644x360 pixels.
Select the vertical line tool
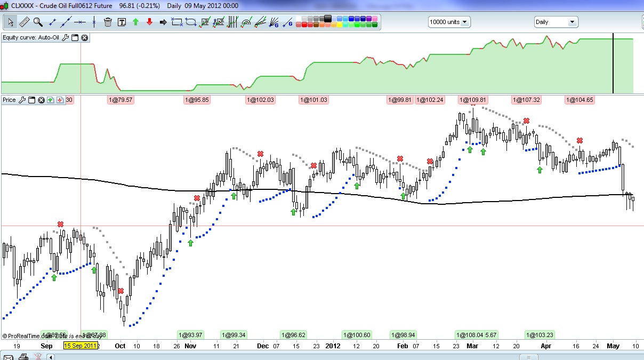94,22
